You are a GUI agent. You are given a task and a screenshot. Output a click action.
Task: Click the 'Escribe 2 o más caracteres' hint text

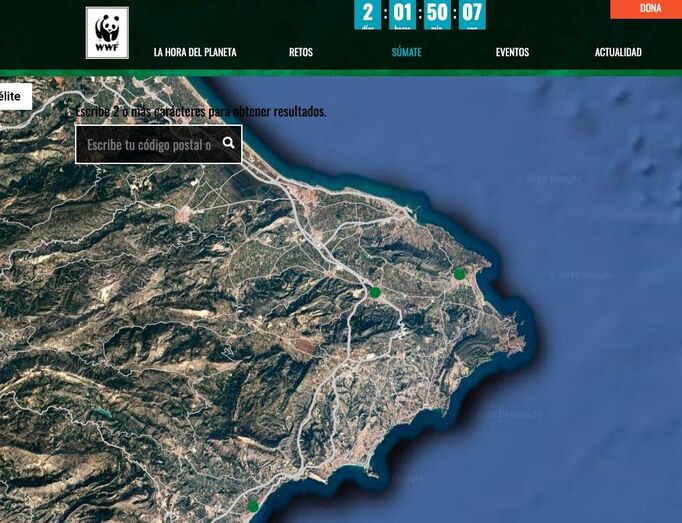point(201,111)
